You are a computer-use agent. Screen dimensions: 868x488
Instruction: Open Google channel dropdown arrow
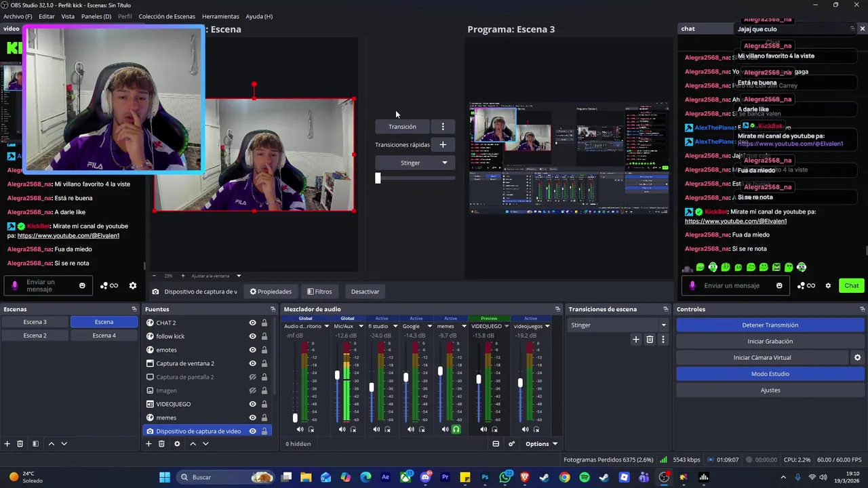pyautogui.click(x=429, y=326)
